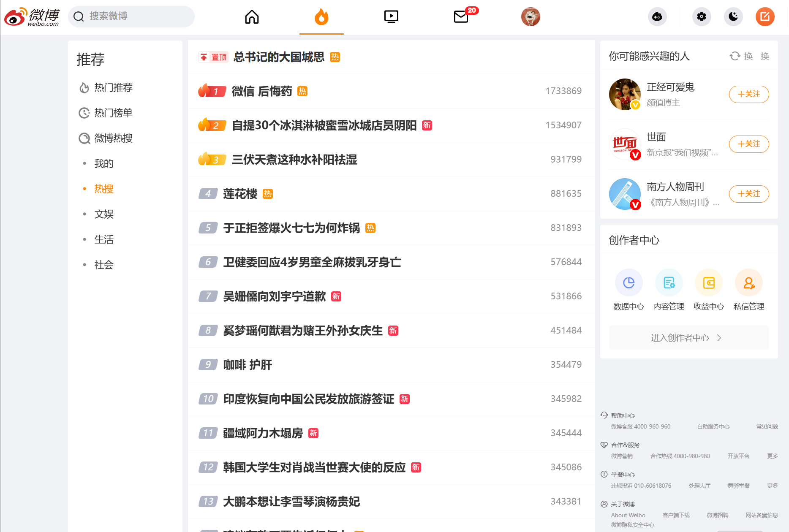This screenshot has height=532, width=789.
Task: Switch to the 社会 category
Action: (104, 265)
